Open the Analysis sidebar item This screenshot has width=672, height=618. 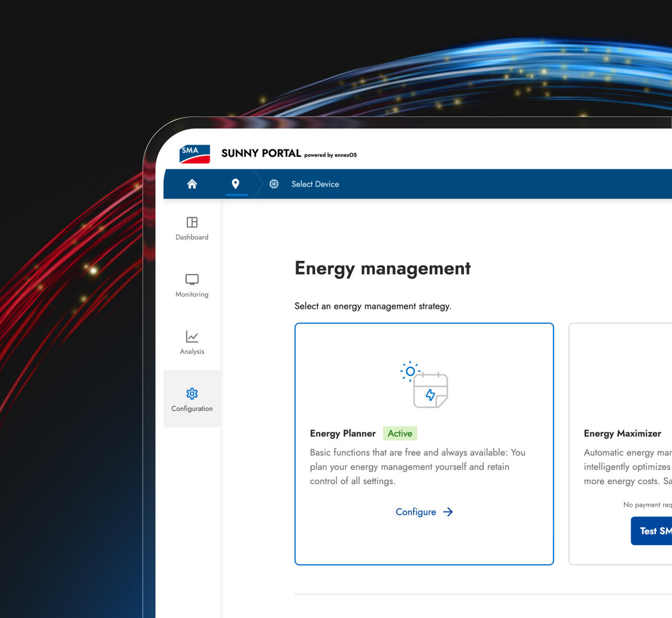coord(192,343)
